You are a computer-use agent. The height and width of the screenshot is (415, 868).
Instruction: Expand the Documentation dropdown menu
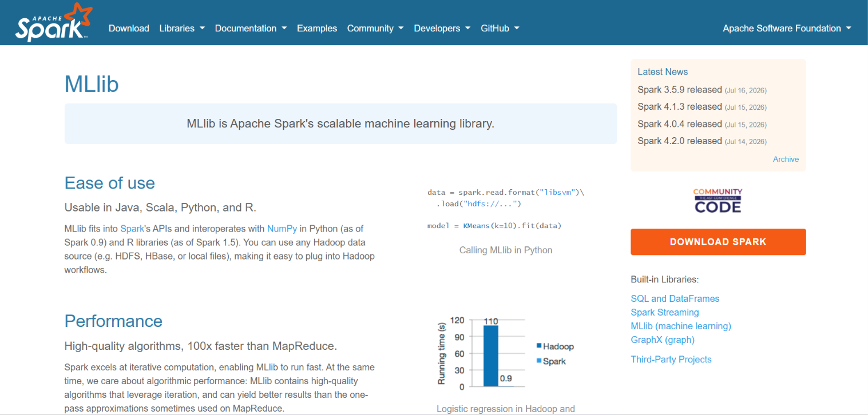[251, 29]
